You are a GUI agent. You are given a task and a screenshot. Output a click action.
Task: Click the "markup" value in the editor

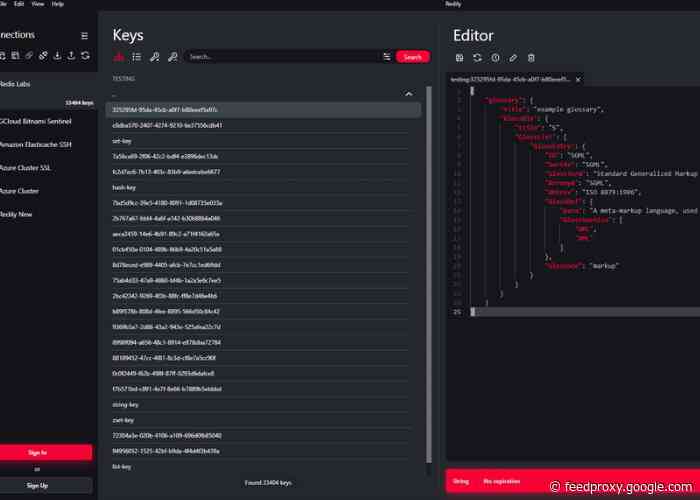(604, 266)
